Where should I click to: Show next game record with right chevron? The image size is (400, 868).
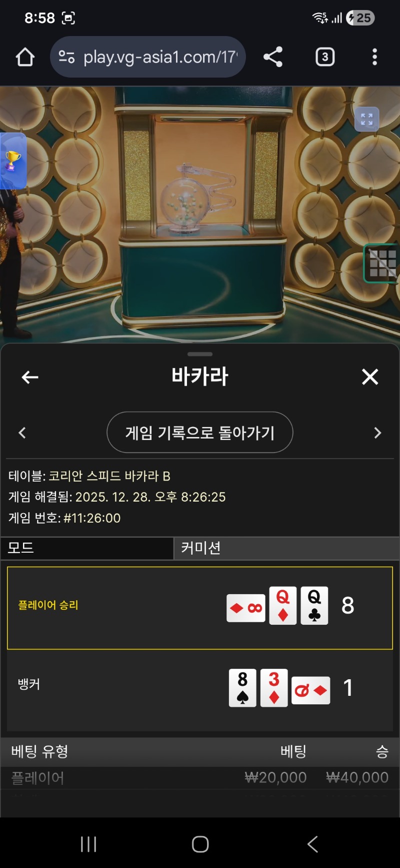tap(377, 432)
